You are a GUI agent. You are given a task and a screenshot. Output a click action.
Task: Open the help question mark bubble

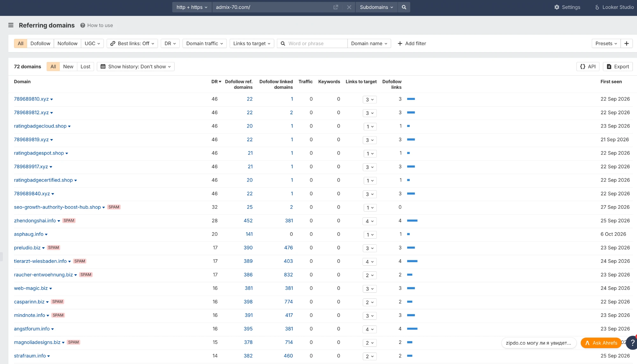(x=632, y=343)
